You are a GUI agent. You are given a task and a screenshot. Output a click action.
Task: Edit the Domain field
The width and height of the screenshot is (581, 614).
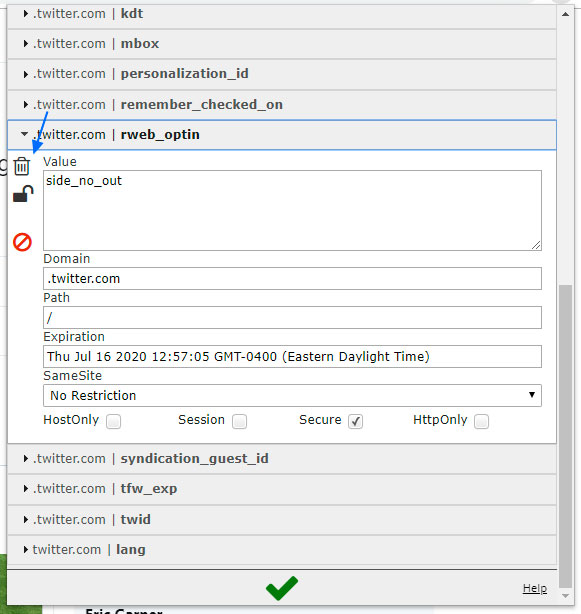[x=292, y=278]
